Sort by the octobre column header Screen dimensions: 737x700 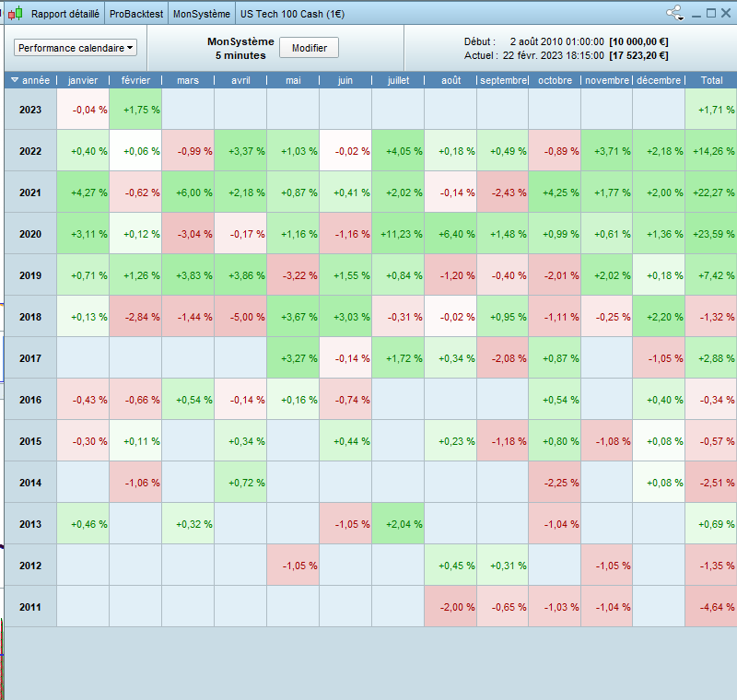point(556,80)
